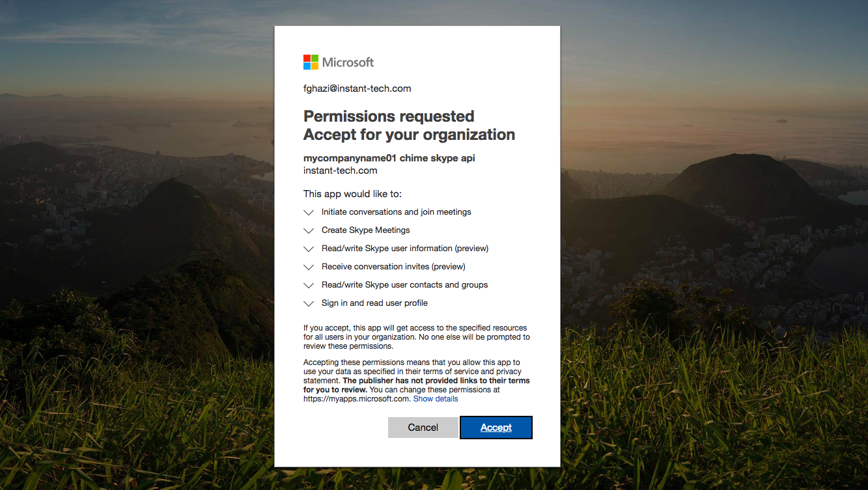Expand chevron for Receive conversation invites
868x490 pixels.
[309, 267]
